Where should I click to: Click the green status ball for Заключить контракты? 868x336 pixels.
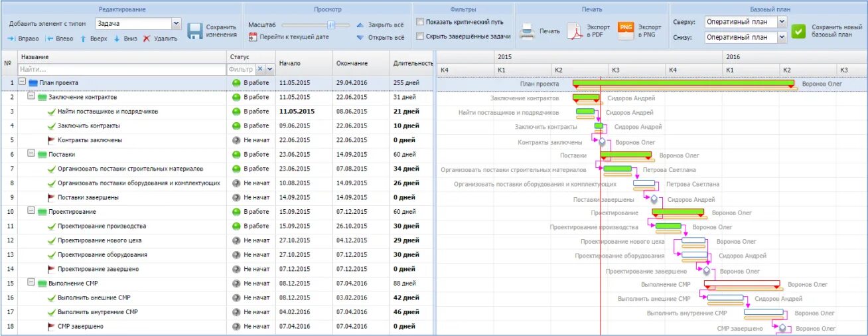[x=236, y=126]
